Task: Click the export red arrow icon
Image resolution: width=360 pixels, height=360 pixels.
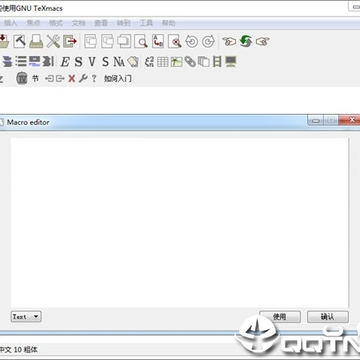Action: [70, 41]
